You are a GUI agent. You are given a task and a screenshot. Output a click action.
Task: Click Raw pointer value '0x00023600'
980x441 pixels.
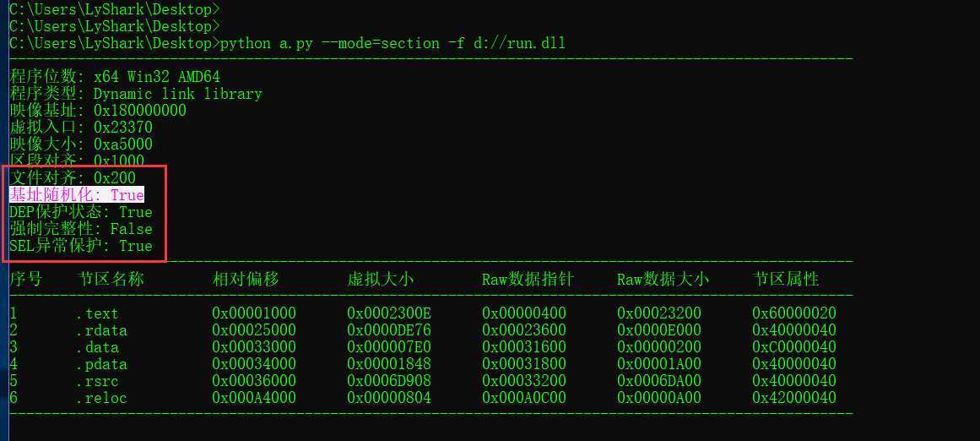pos(523,330)
